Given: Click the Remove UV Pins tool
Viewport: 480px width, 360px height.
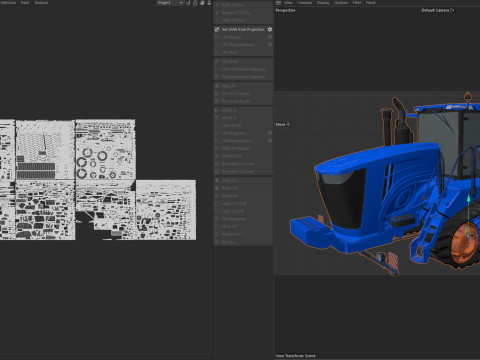Looking at the screenshot, I should [243, 13].
